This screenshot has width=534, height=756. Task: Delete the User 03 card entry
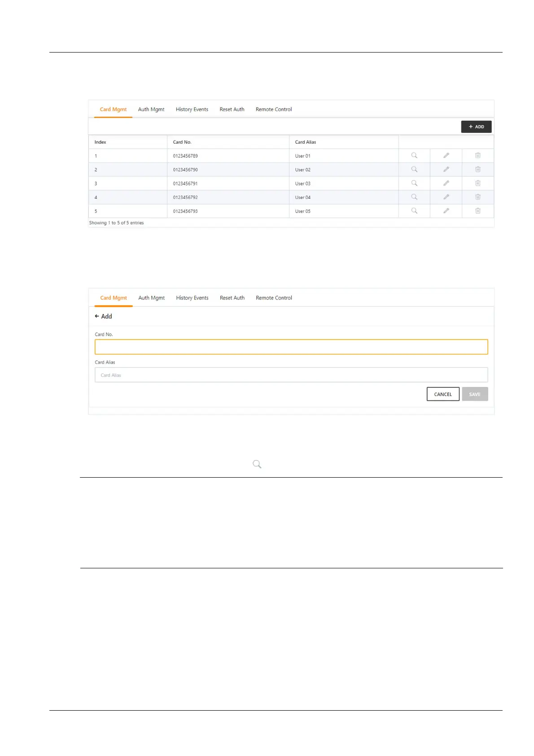point(478,183)
